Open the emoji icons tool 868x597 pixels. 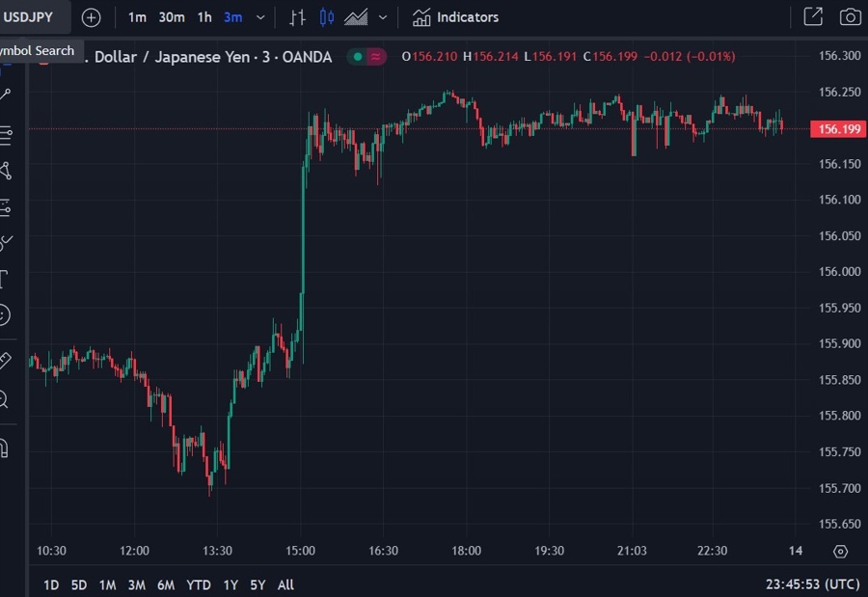click(5, 315)
